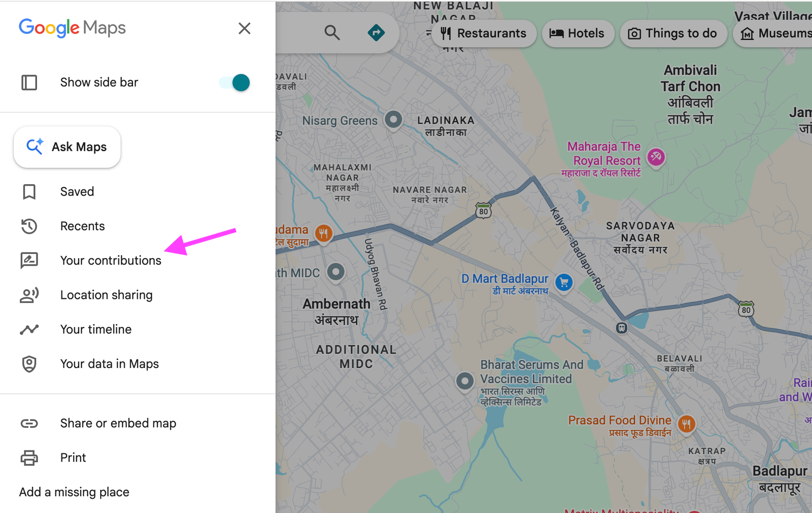Click Maharaja The Royal Resort pink marker
812x513 pixels.
coord(656,157)
